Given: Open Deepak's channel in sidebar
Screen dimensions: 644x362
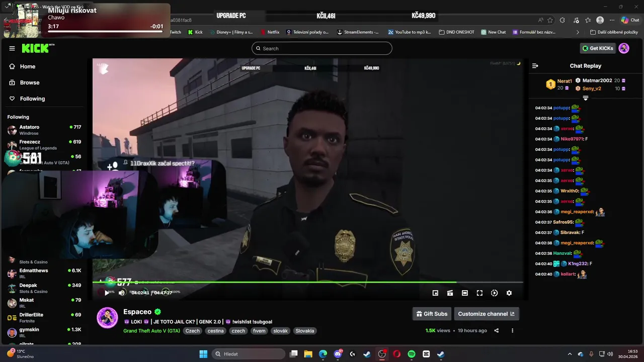Looking at the screenshot, I should click(44, 288).
